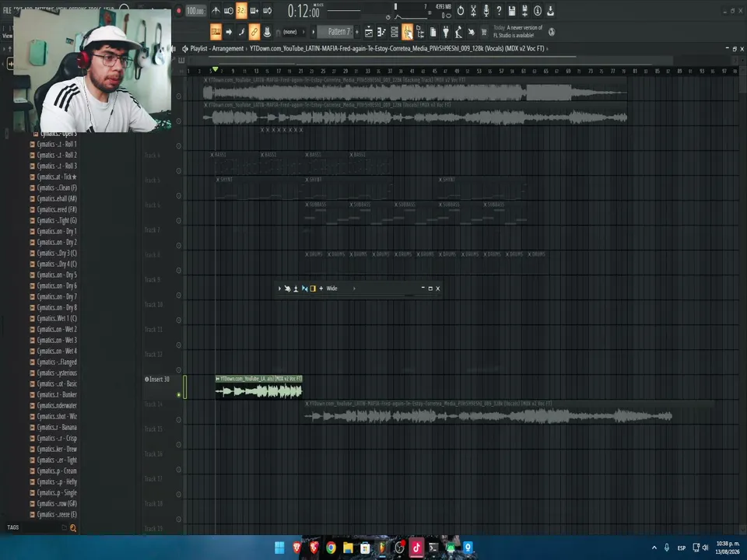Click the browser search magnifier icon
The width and height of the screenshot is (747, 560).
pos(73,527)
